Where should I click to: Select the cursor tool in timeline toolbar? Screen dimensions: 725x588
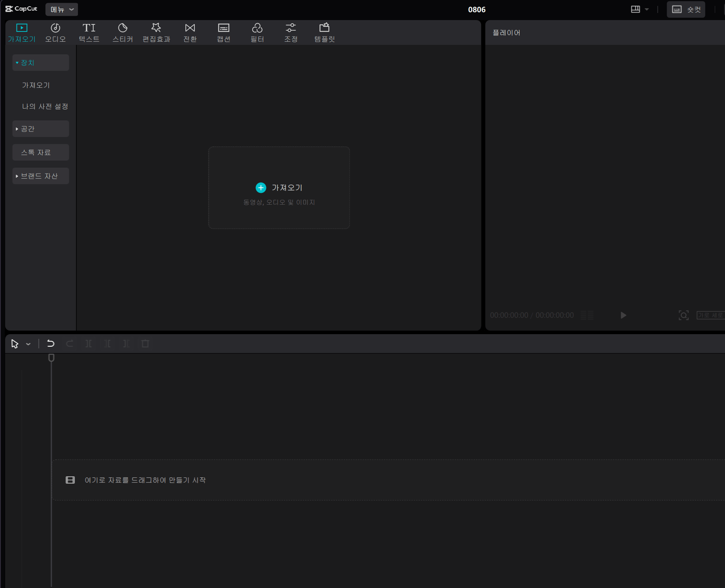point(14,344)
